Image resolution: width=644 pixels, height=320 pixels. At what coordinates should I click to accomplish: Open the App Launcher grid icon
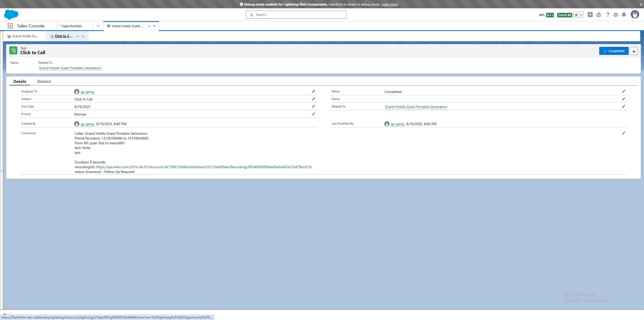(x=10, y=26)
